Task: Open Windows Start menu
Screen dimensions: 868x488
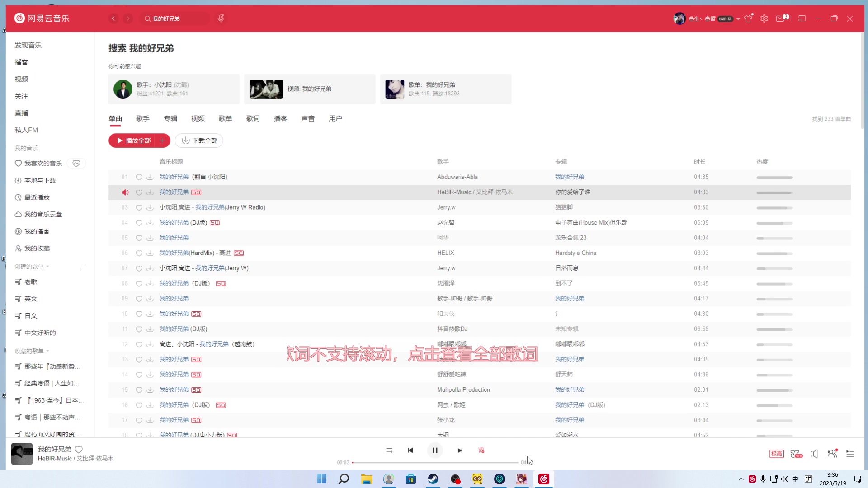Action: pyautogui.click(x=322, y=479)
